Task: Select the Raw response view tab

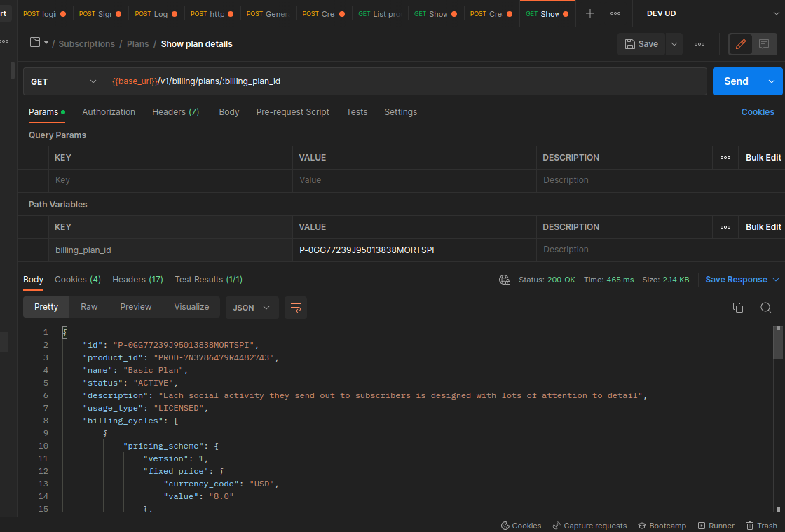Action: pyautogui.click(x=89, y=307)
